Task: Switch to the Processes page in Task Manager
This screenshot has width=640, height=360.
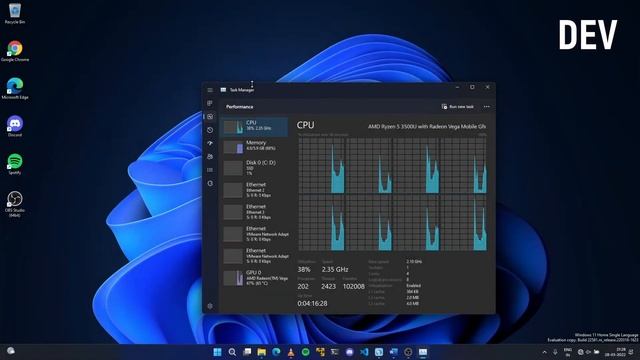Action: point(210,103)
